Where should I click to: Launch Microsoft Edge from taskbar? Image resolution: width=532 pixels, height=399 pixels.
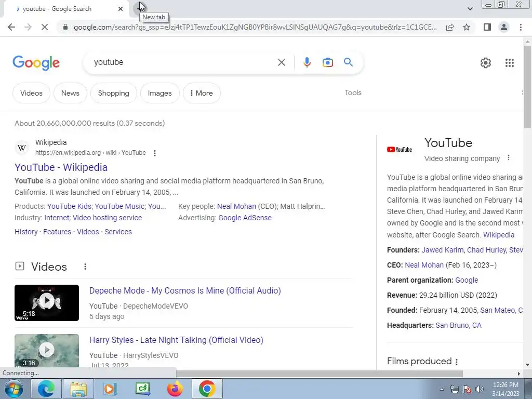(46, 389)
